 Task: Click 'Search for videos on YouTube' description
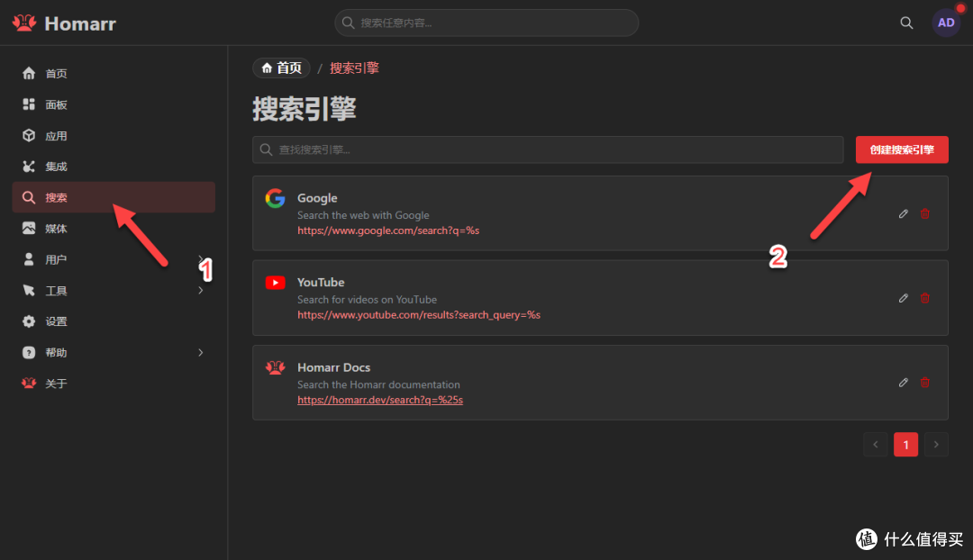tap(367, 300)
